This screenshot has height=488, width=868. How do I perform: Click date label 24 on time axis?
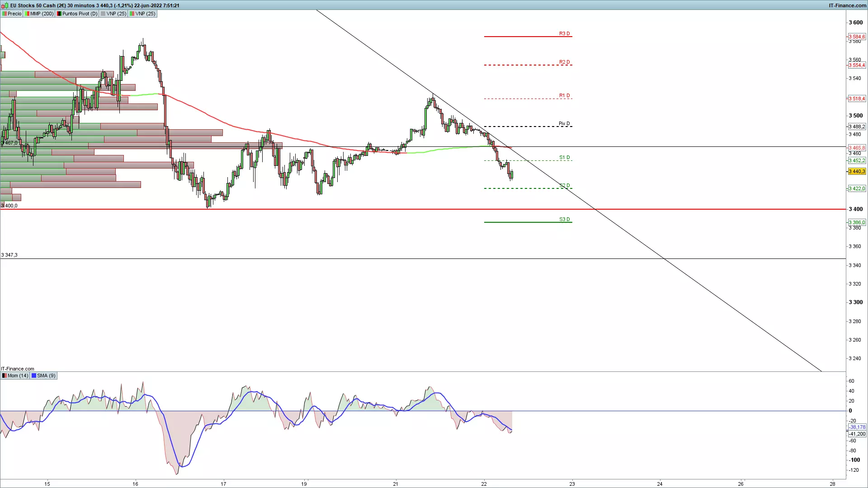click(x=660, y=484)
